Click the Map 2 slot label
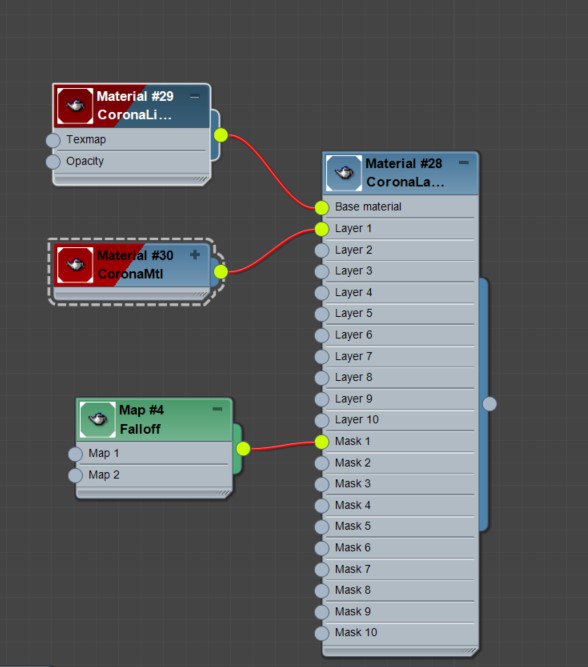 pyautogui.click(x=104, y=475)
